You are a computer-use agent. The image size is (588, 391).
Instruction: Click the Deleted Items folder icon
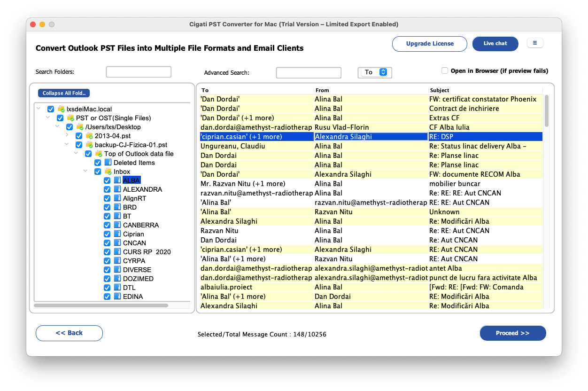(x=108, y=163)
